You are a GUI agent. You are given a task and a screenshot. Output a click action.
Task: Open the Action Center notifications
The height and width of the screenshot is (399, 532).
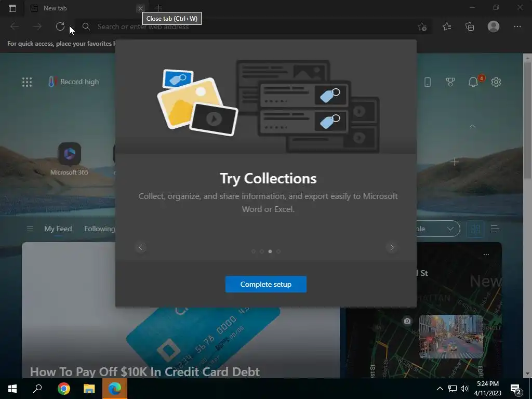coord(516,389)
